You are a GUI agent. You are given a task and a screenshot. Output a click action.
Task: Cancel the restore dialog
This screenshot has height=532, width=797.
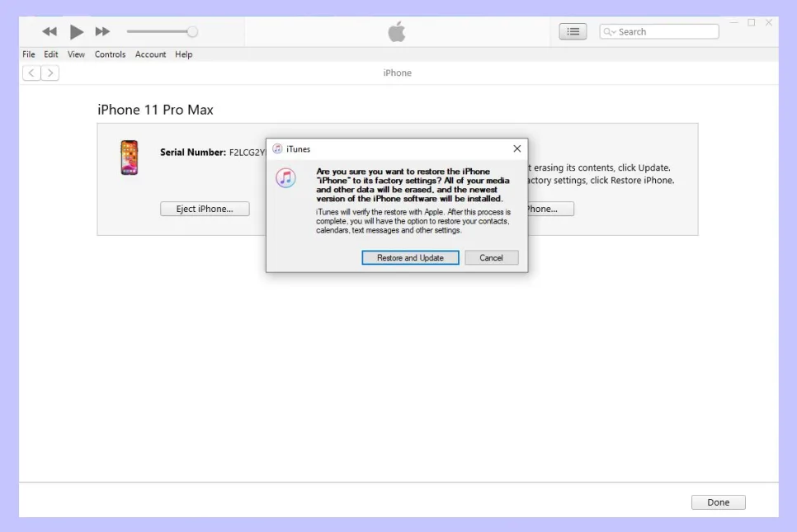492,257
